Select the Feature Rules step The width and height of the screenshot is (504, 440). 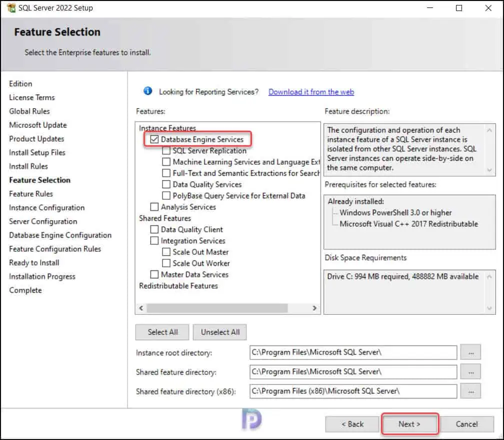pyautogui.click(x=31, y=194)
